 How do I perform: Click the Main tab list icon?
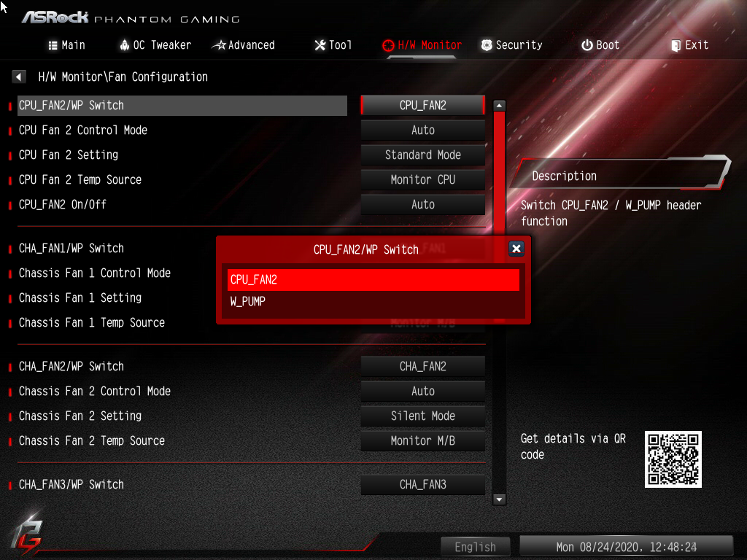pos(53,45)
